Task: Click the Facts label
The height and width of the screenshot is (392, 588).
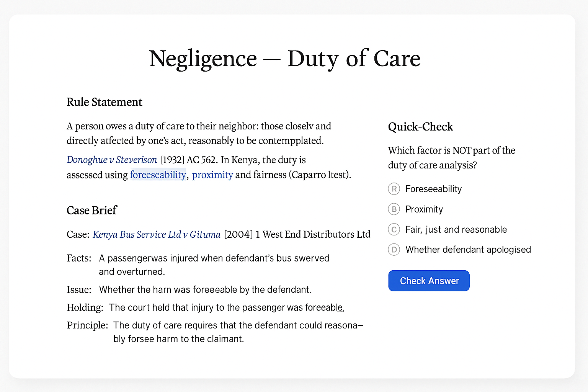Action: (x=79, y=258)
